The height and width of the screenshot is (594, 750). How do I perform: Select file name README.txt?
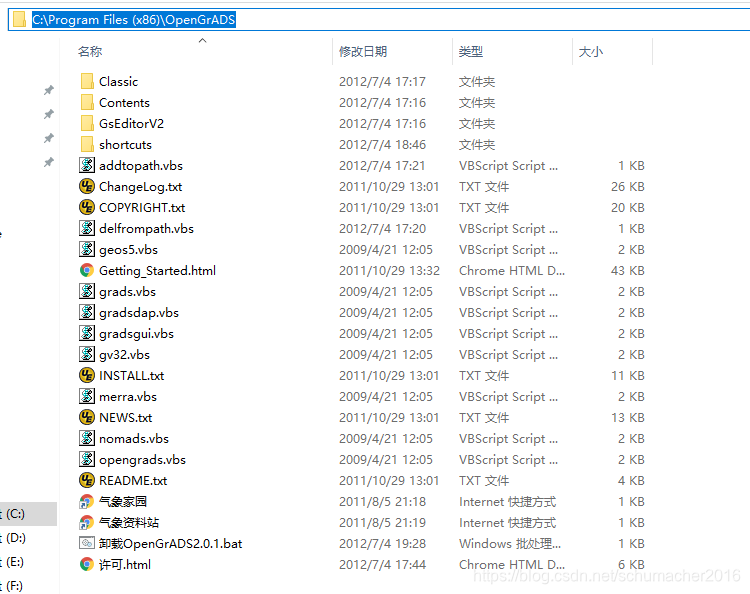tap(133, 481)
